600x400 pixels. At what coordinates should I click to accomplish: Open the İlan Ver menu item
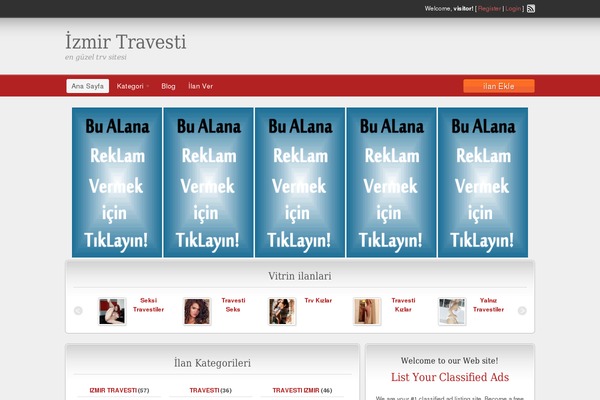(x=201, y=86)
